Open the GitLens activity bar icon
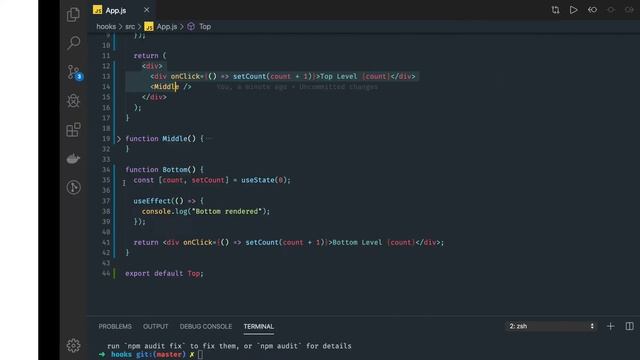640x360 pixels. [x=73, y=187]
